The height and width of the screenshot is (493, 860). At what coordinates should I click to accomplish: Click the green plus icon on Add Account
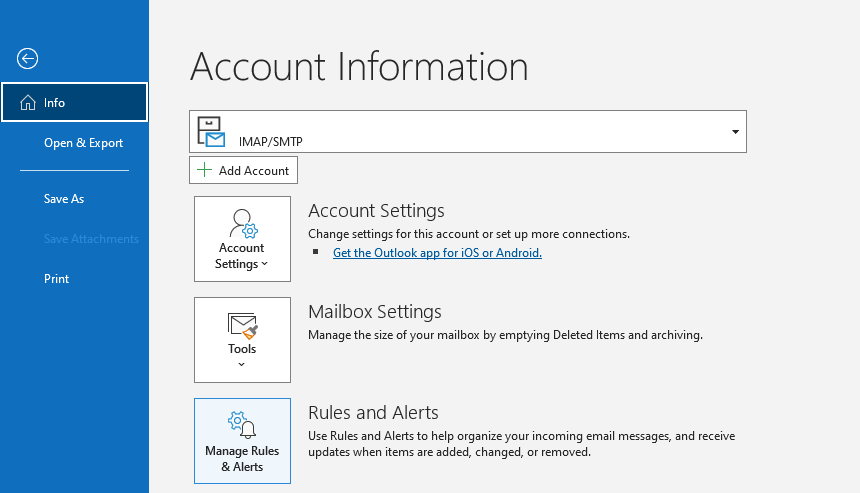pos(205,170)
